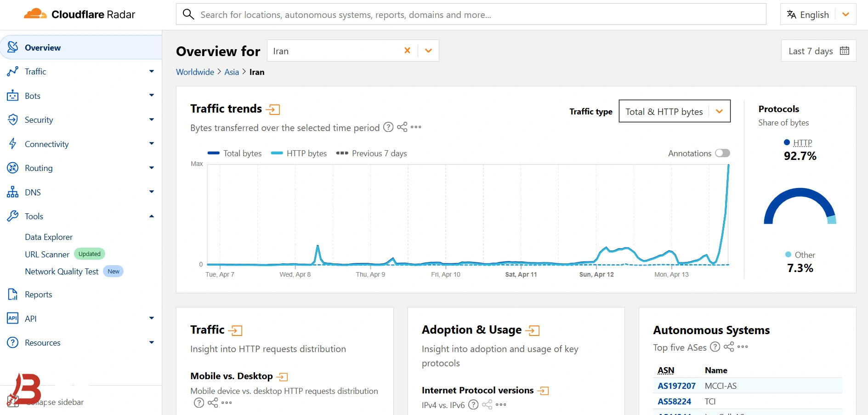The width and height of the screenshot is (868, 415).
Task: Click help icon under Mobile vs. Desktop
Action: point(199,403)
